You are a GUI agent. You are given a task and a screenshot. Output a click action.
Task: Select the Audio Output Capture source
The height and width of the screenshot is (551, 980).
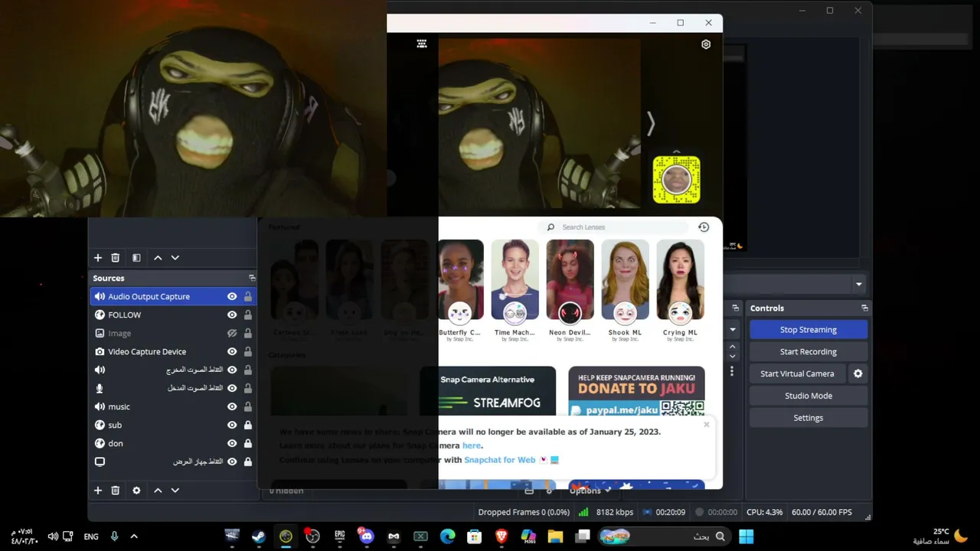coord(173,296)
